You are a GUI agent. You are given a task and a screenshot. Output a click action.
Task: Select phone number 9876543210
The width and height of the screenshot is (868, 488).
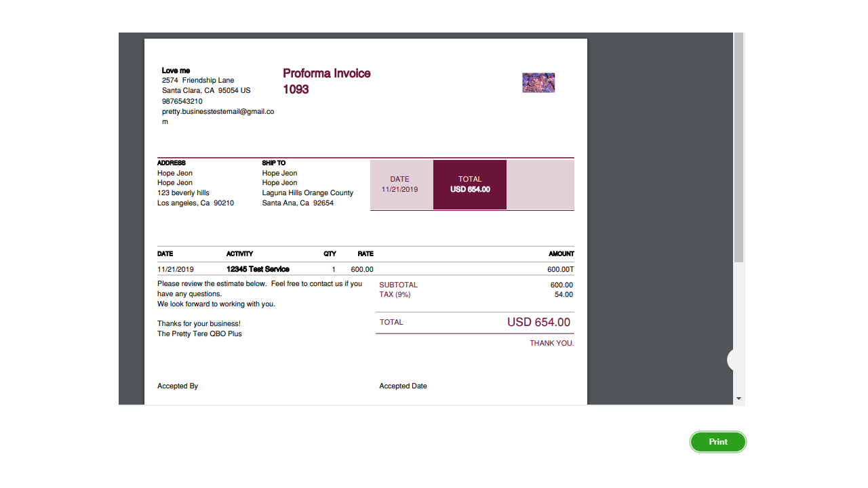click(182, 101)
